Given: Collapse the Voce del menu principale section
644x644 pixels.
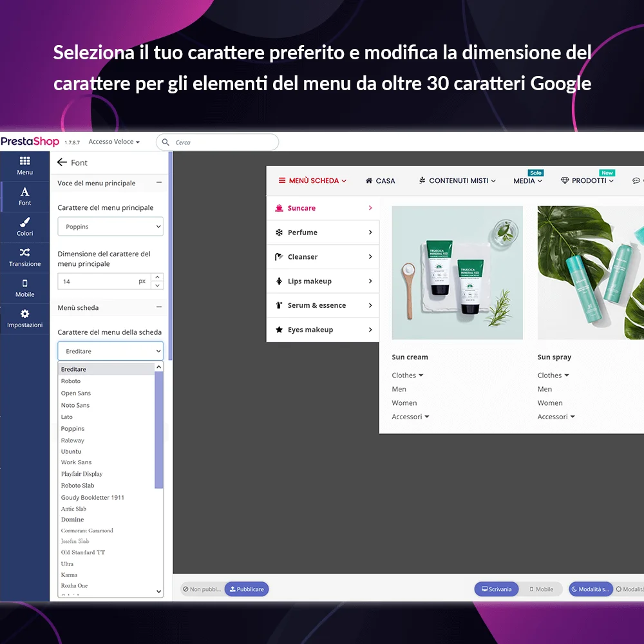Looking at the screenshot, I should click(x=158, y=183).
